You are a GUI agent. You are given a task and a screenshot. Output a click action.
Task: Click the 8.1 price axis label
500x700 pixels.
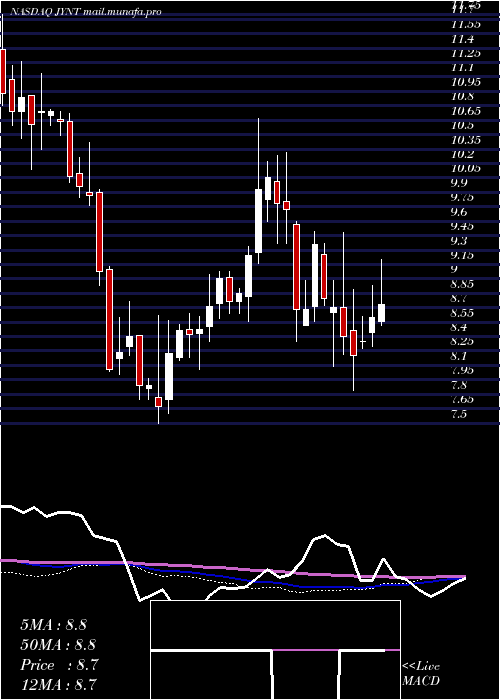click(460, 356)
